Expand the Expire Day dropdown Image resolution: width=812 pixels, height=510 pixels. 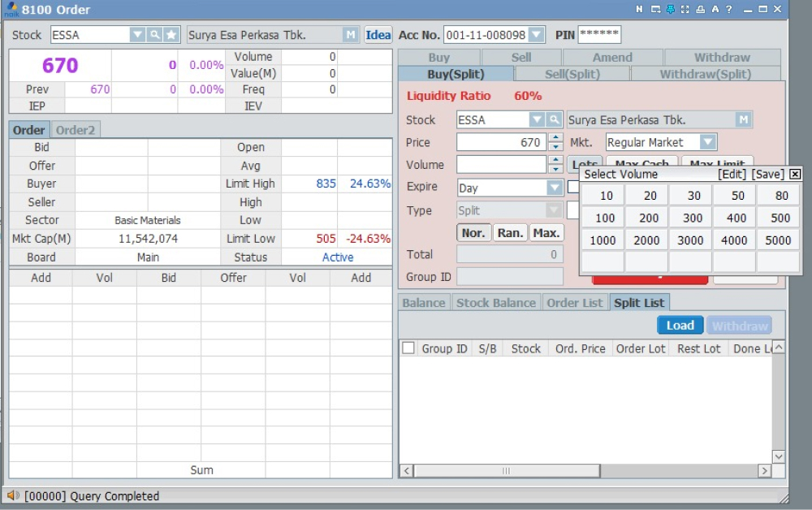pyautogui.click(x=555, y=188)
